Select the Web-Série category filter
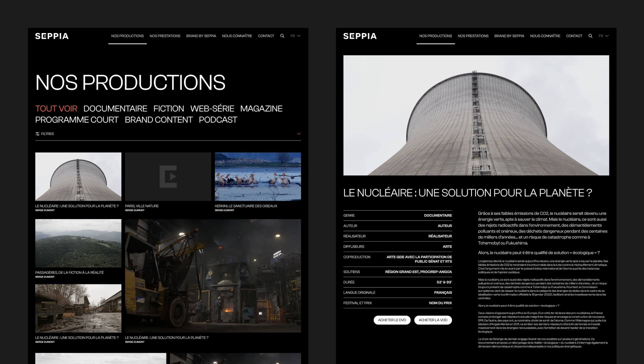This screenshot has height=364, width=644. point(212,108)
